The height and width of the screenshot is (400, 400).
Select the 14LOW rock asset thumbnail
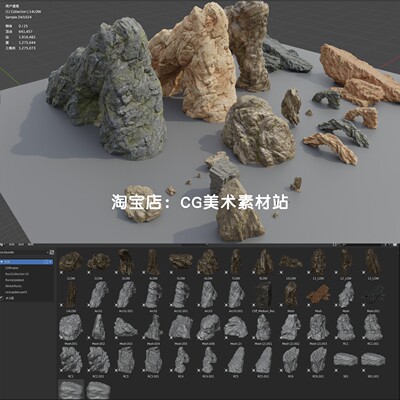(x=71, y=294)
